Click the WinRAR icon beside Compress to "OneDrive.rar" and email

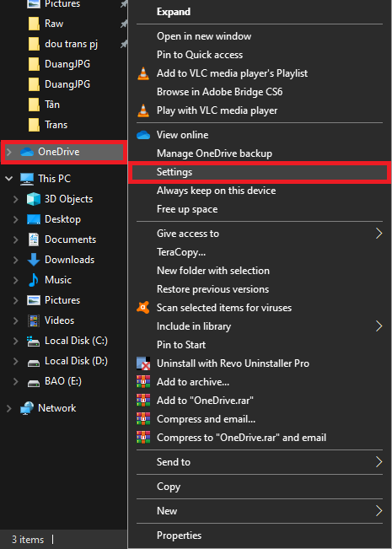(x=143, y=438)
